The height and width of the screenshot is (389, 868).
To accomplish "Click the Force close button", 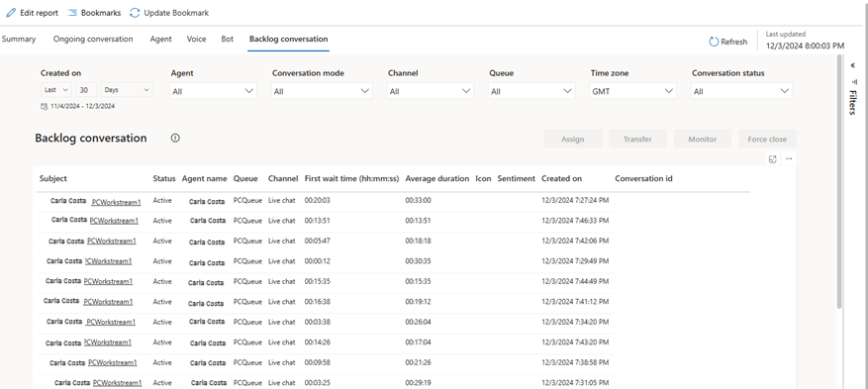I will [767, 139].
